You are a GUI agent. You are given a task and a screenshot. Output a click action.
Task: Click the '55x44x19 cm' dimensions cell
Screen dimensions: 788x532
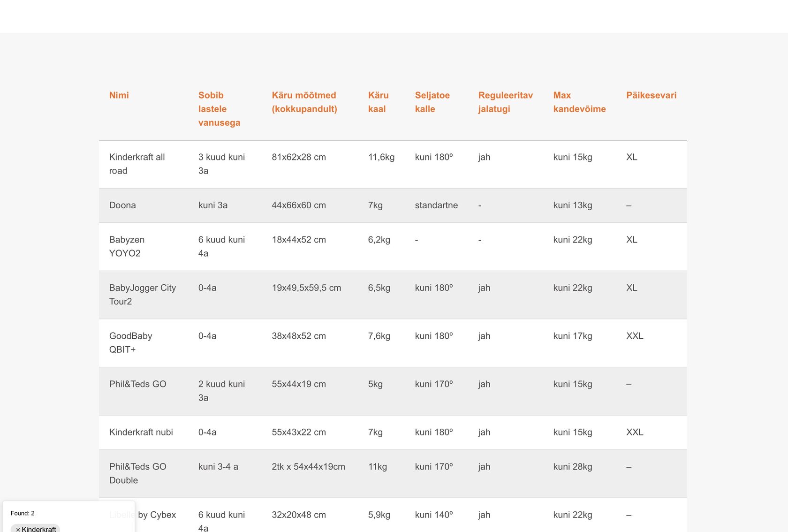pos(299,384)
